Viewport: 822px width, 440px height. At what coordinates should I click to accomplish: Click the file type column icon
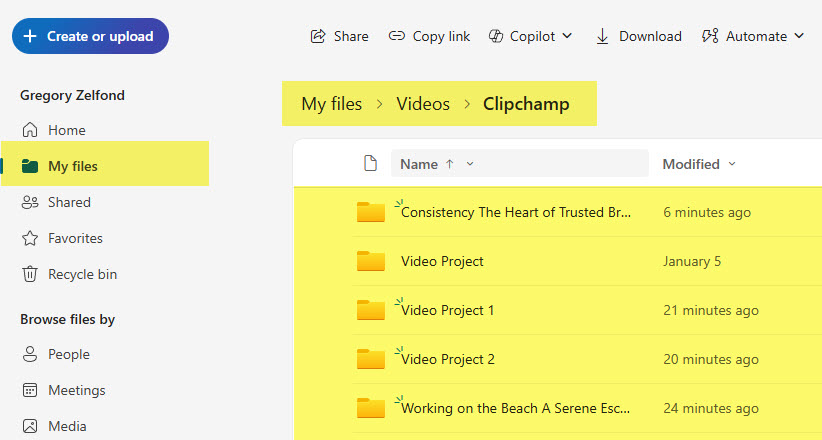pyautogui.click(x=370, y=164)
